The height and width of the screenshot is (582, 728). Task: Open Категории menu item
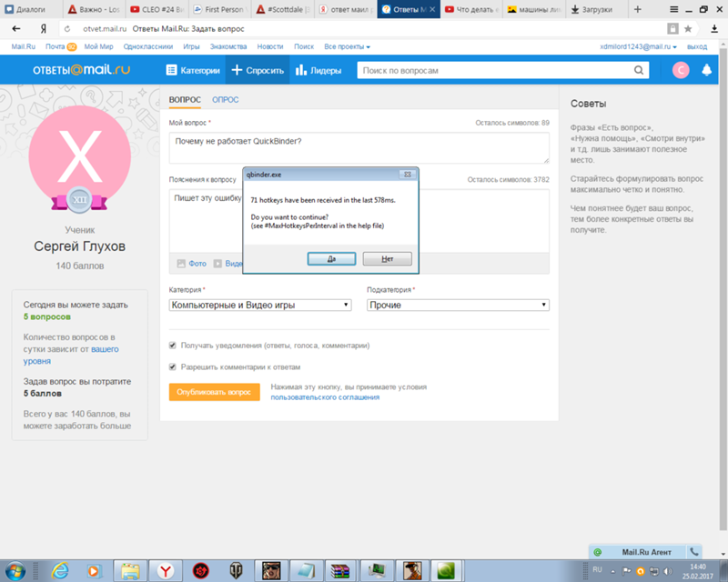(193, 70)
